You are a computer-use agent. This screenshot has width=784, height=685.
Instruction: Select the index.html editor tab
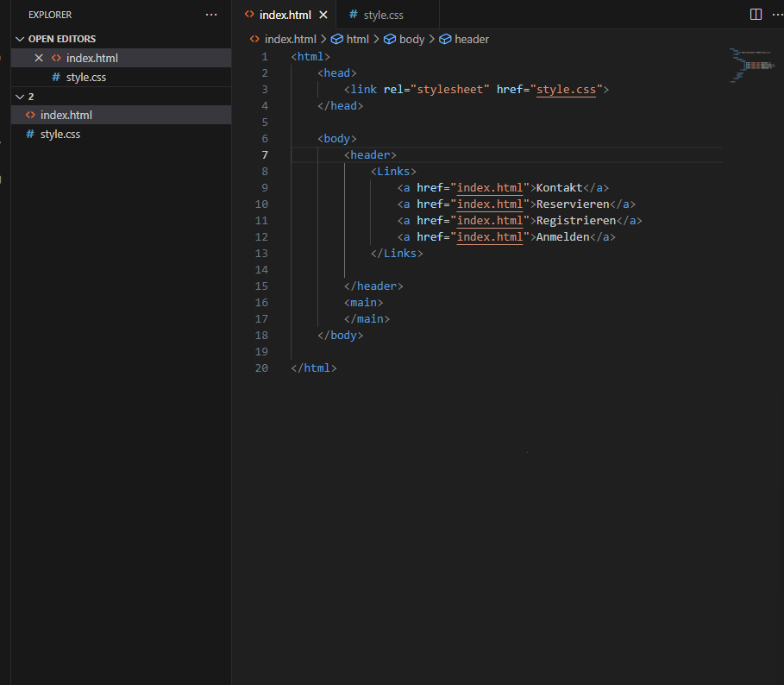pyautogui.click(x=285, y=14)
